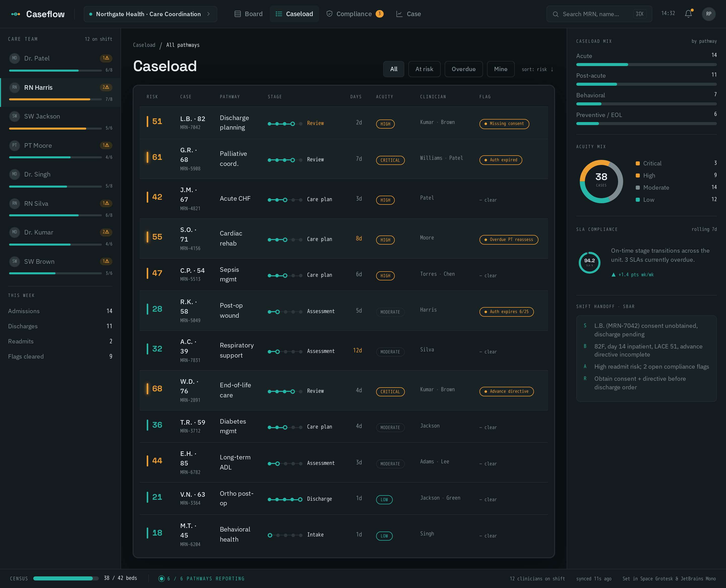The height and width of the screenshot is (588, 726).
Task: Open the notifications bell
Action: [688, 14]
